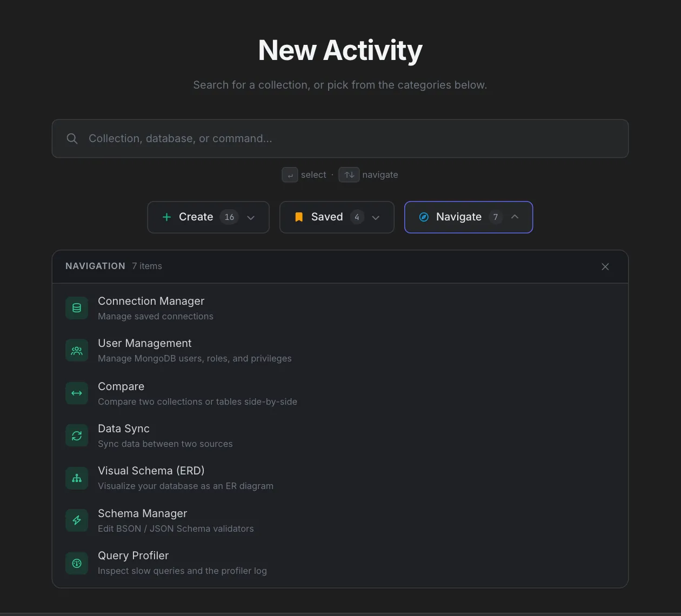Click the Query Profiler gauge icon
The width and height of the screenshot is (681, 616).
pyautogui.click(x=77, y=563)
